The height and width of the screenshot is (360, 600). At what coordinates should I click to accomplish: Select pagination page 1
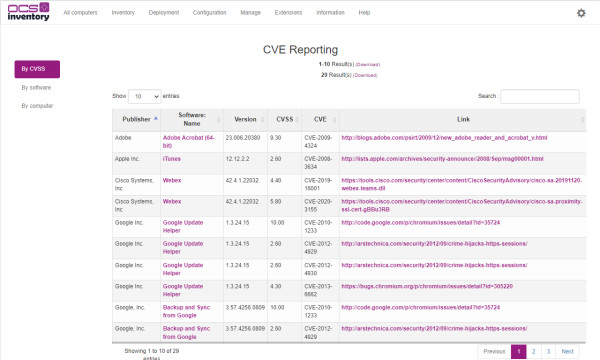coord(518,352)
